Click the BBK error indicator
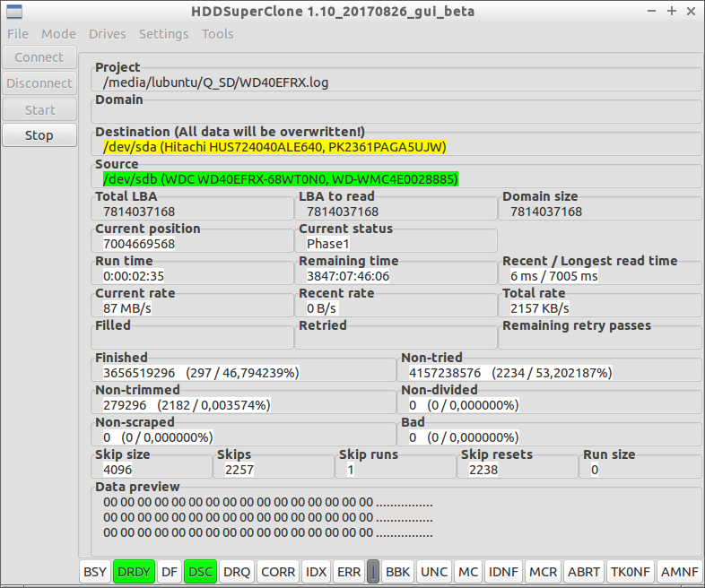Viewport: 705px width, 588px height. (398, 572)
